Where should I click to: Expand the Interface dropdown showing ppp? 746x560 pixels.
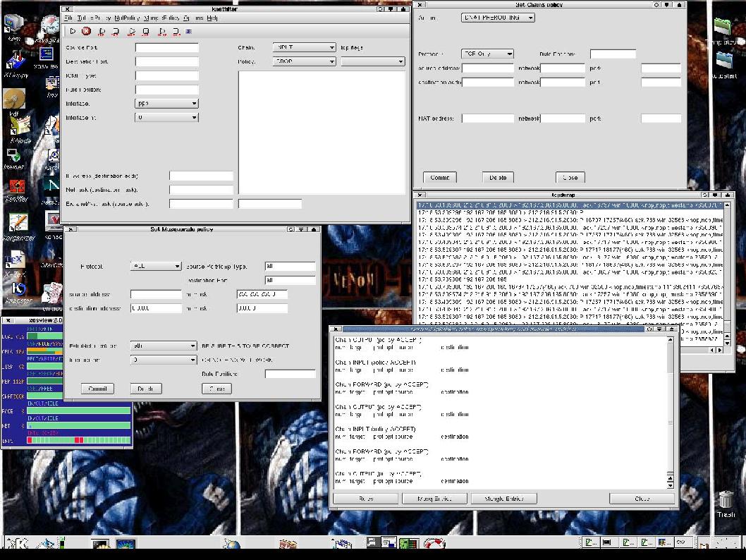[x=166, y=103]
